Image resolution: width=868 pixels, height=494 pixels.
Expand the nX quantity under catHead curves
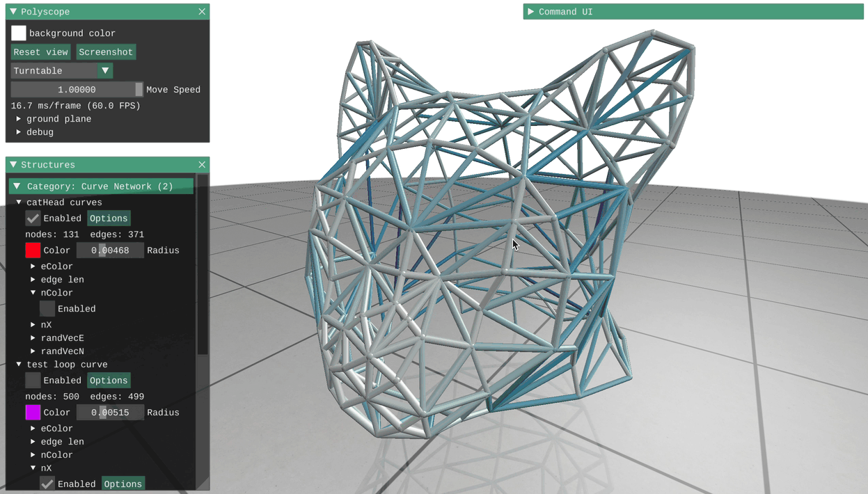pos(33,325)
